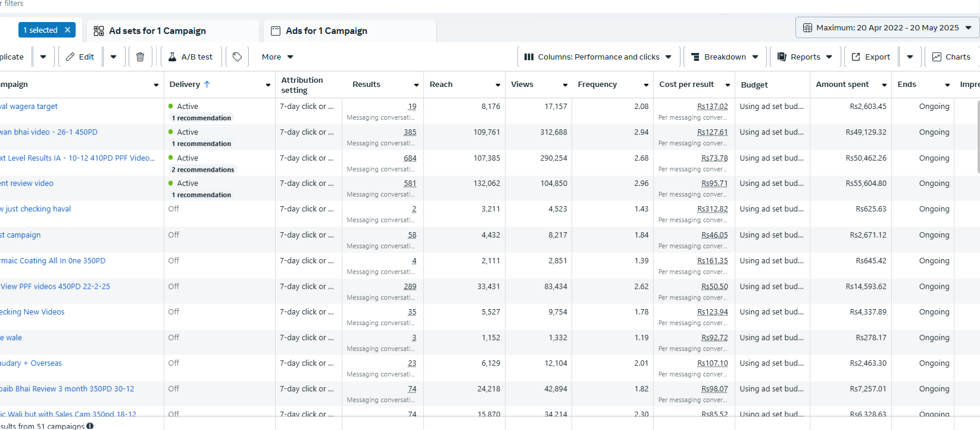Switch to Ad sets for 1 Campaign tab
The height and width of the screenshot is (430, 980).
coord(157,31)
